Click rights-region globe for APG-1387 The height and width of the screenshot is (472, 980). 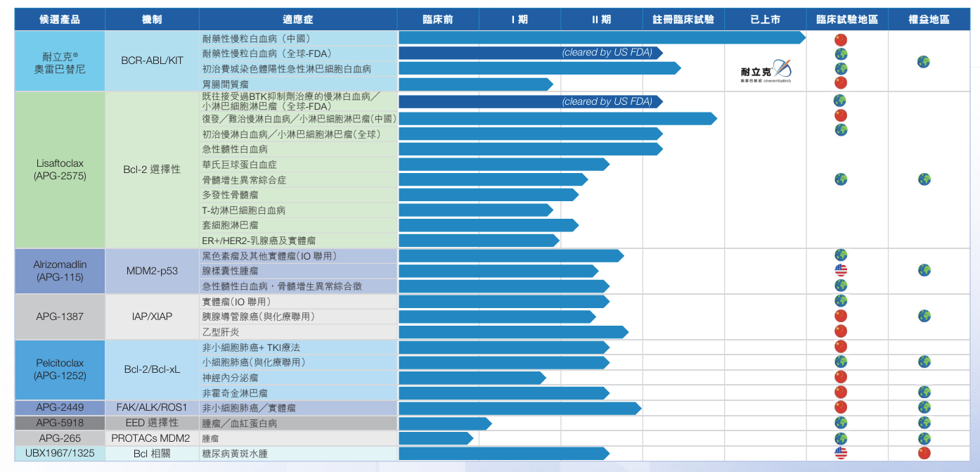(x=924, y=316)
